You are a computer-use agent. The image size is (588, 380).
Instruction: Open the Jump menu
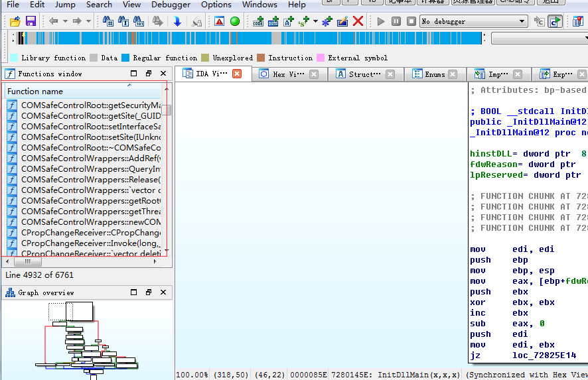click(65, 5)
